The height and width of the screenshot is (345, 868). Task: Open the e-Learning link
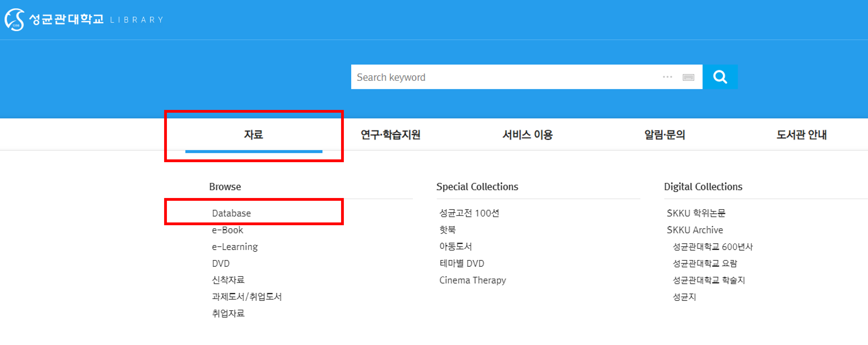click(235, 247)
